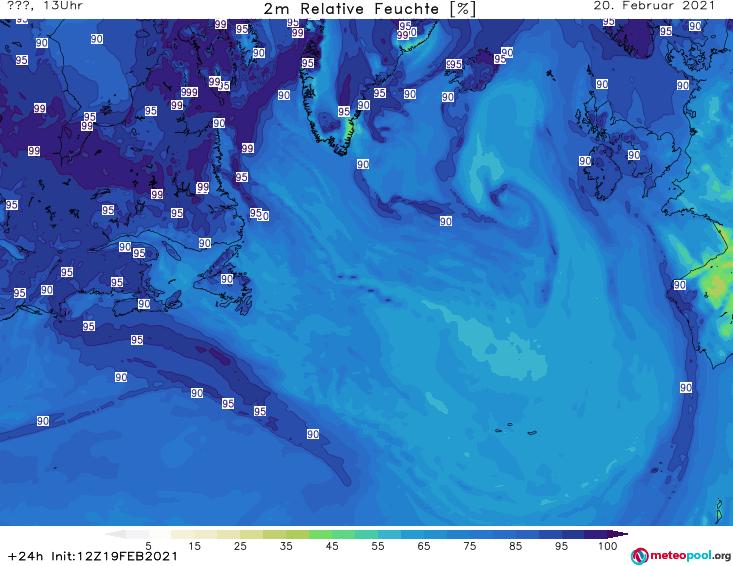This screenshot has width=733, height=566.
Task: Click the legend value 35
Action: pyautogui.click(x=286, y=546)
